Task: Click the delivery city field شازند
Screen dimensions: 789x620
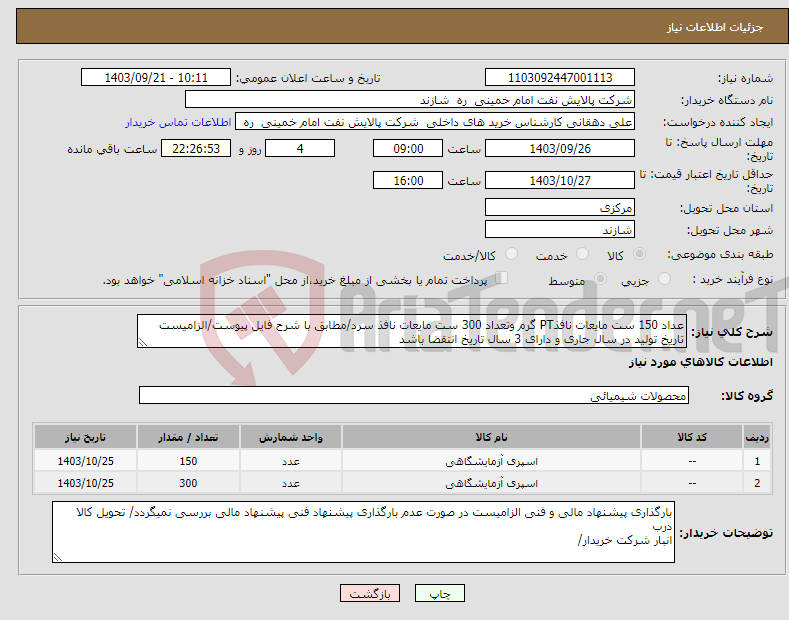Action: tap(560, 229)
